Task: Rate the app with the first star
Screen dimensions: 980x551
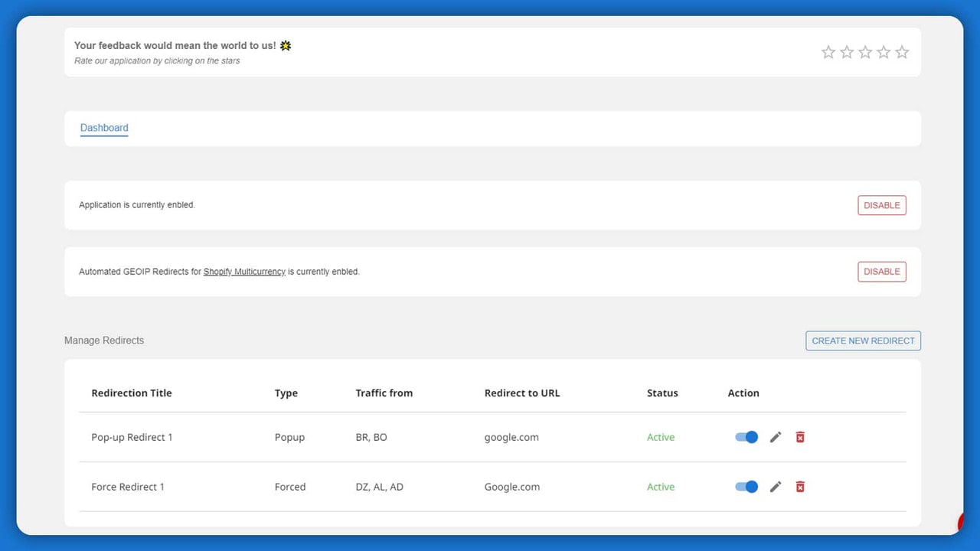Action: (828, 52)
